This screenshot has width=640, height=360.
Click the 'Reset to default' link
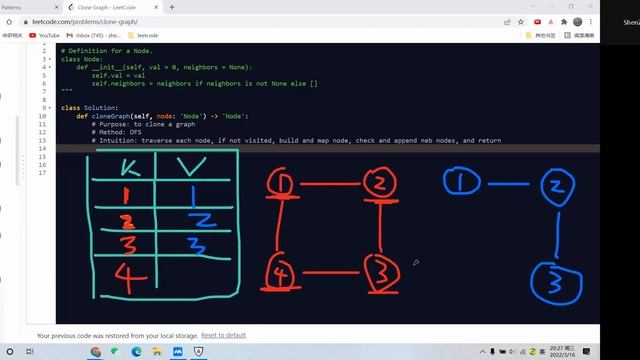coord(223,336)
